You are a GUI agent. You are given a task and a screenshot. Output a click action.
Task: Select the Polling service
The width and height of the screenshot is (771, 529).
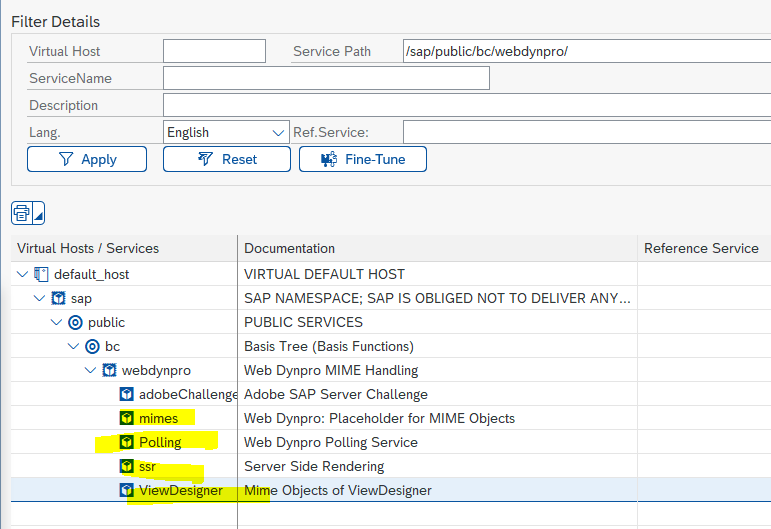160,442
